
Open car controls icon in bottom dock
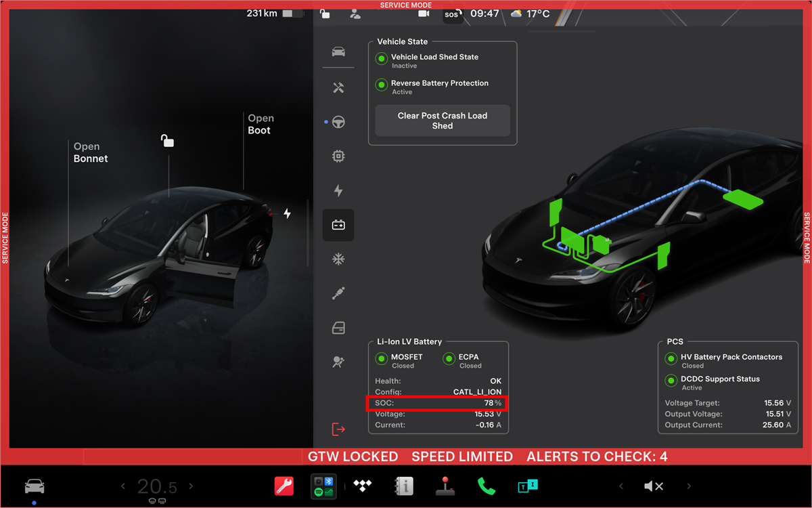coord(35,486)
